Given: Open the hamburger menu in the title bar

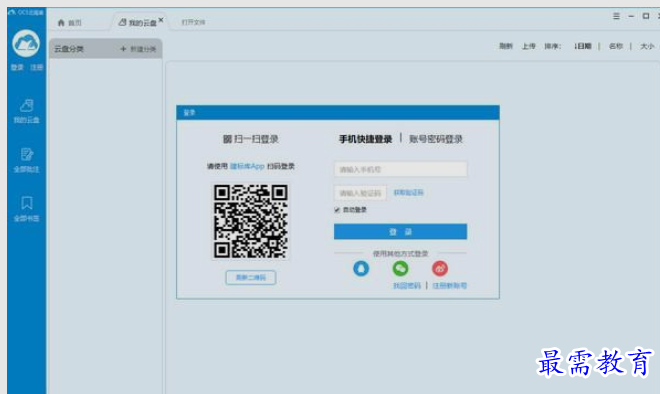Looking at the screenshot, I should coord(616,16).
